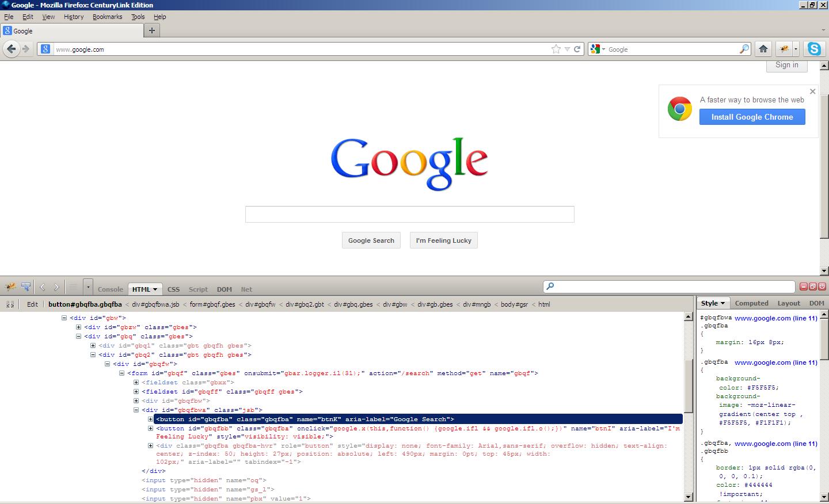Dismiss the Chrome promo with its X

click(812, 91)
